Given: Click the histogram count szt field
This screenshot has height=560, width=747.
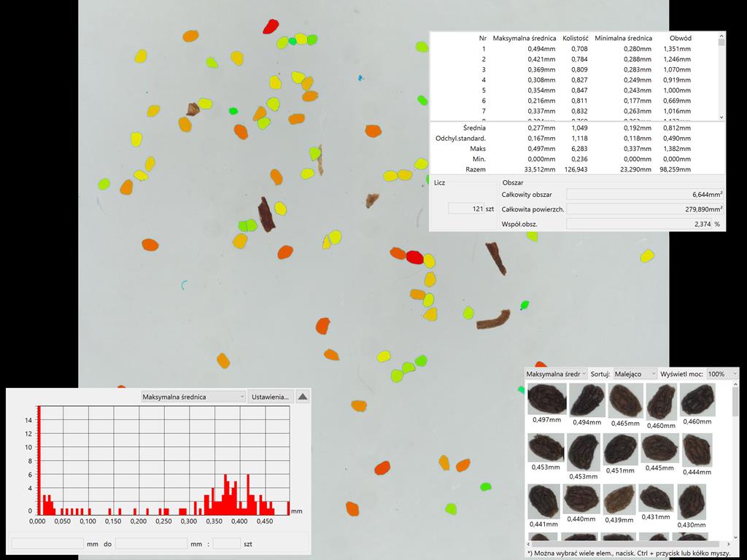Looking at the screenshot, I should pos(226,543).
